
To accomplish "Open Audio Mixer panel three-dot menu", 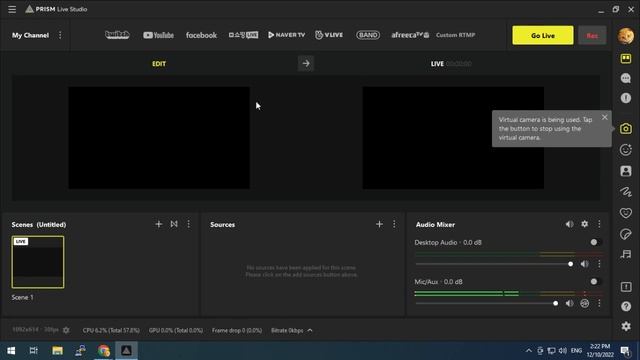I will pos(599,224).
